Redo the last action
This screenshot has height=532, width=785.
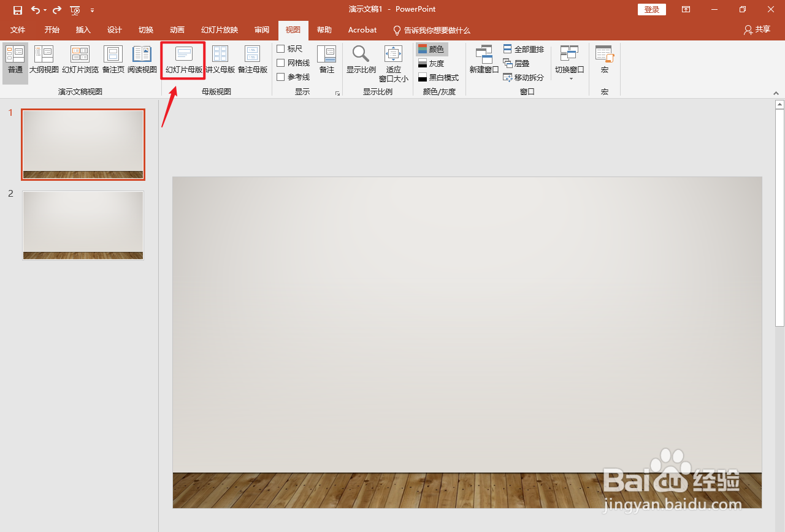point(57,10)
